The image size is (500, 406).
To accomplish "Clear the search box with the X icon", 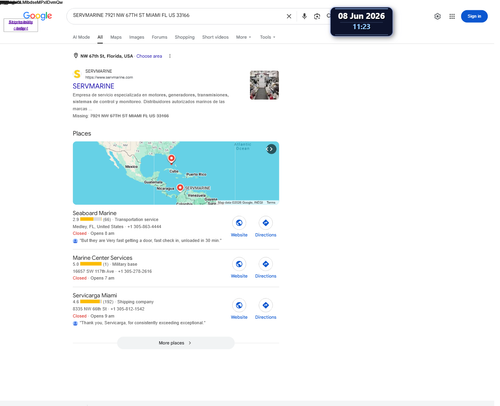I will tap(289, 16).
